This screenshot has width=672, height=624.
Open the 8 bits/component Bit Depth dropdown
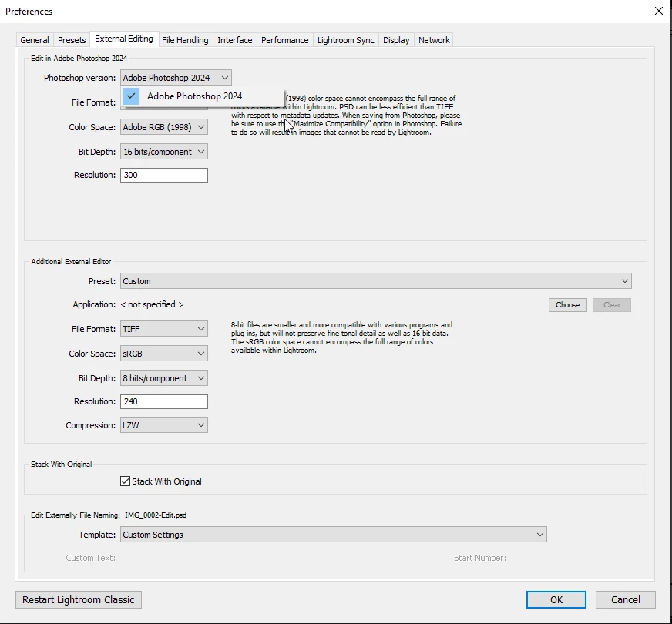(x=163, y=378)
